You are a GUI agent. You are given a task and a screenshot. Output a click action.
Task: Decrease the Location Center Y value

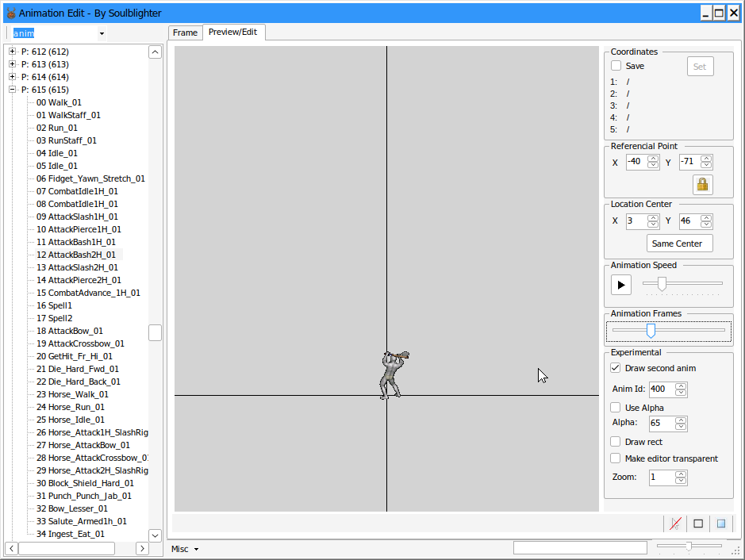[x=706, y=225]
